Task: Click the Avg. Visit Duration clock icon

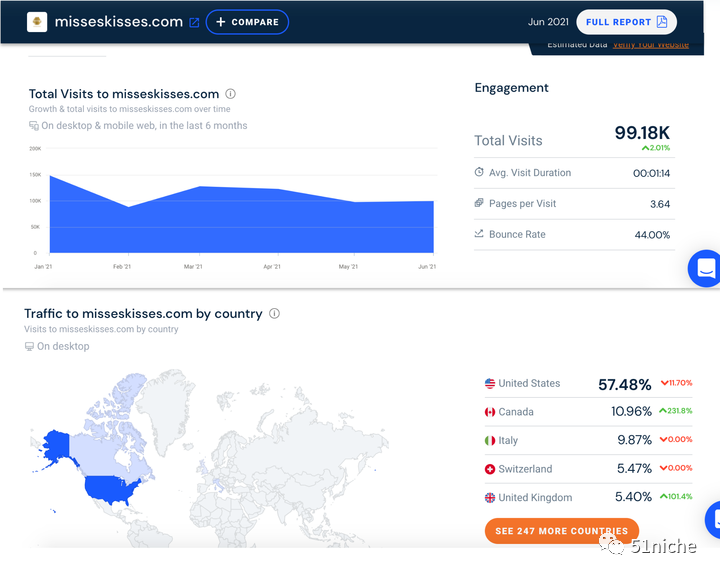Action: tap(479, 173)
